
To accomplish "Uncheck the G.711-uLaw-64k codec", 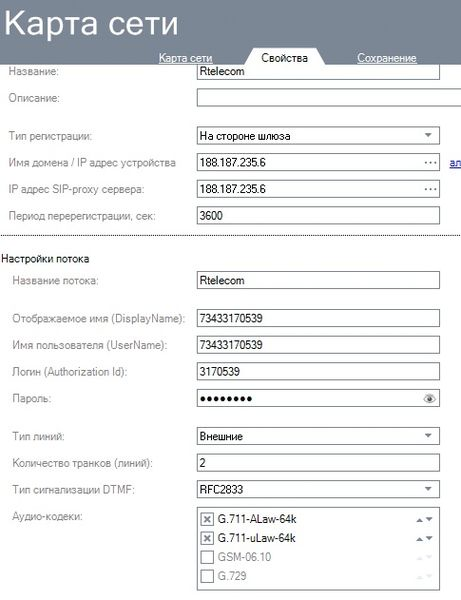I will (207, 538).
